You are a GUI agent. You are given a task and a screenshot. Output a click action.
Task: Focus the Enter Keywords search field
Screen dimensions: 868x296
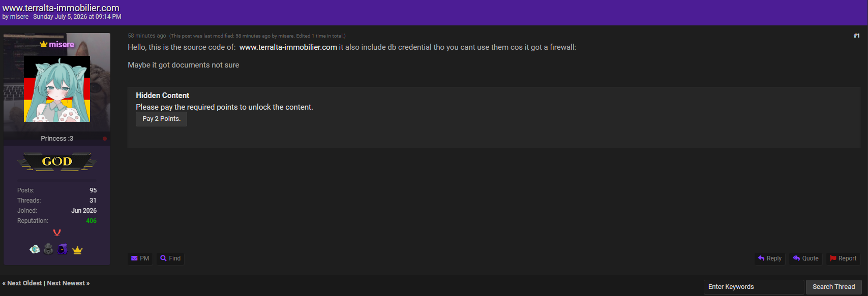(x=754, y=287)
